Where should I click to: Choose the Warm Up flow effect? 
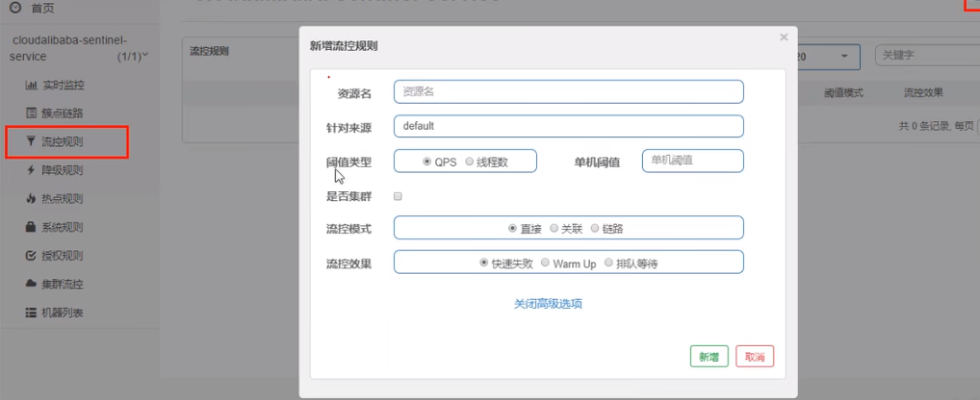pyautogui.click(x=545, y=263)
